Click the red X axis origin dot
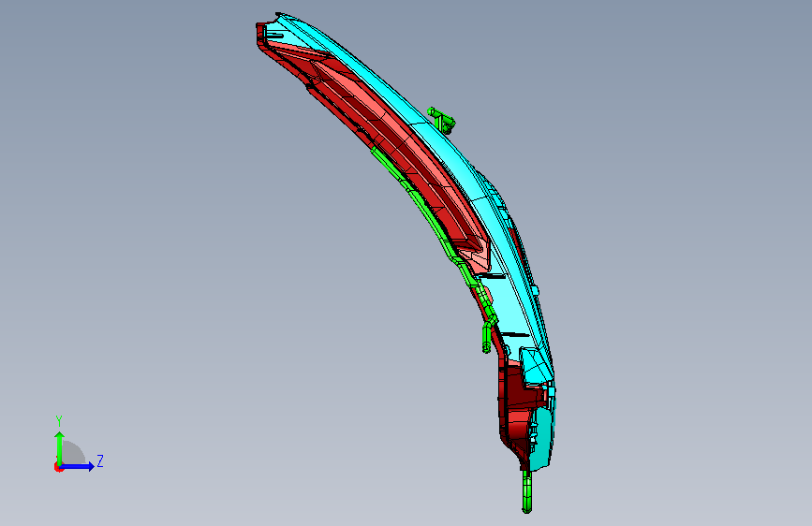The image size is (812, 526). pyautogui.click(x=58, y=467)
